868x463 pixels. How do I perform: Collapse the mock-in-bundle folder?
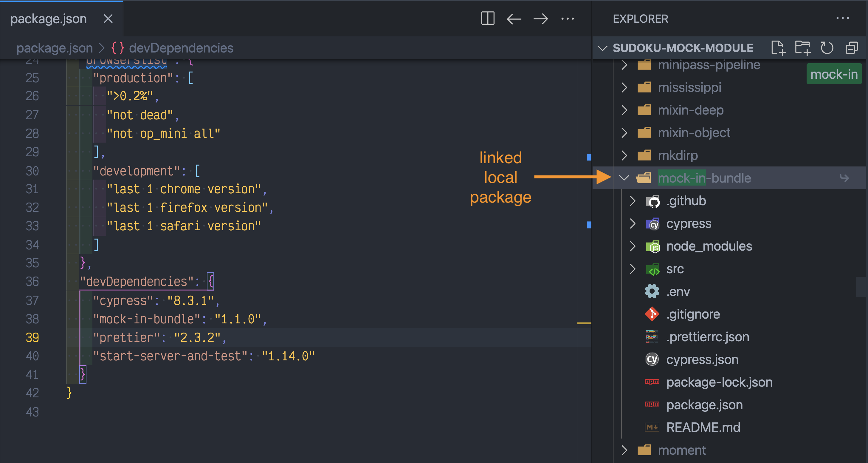coord(624,178)
